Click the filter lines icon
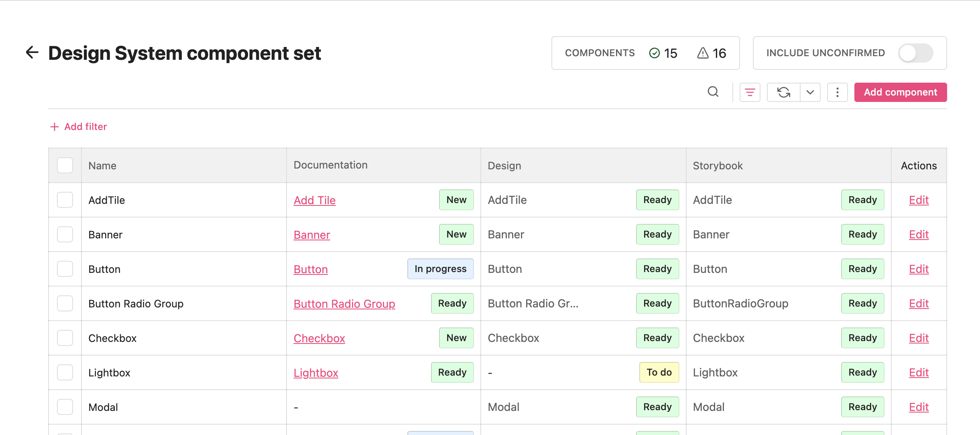 point(750,92)
